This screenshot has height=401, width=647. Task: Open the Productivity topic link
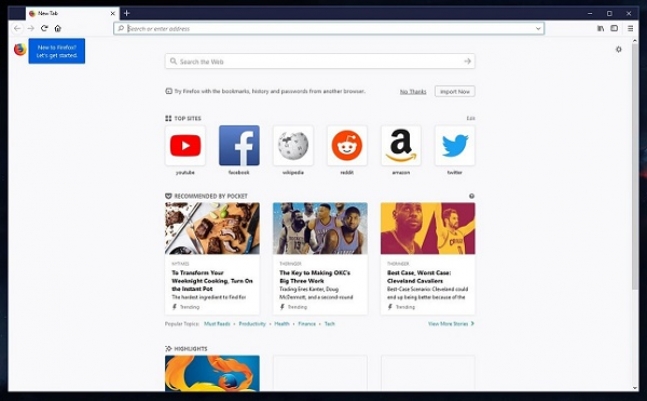[252, 324]
